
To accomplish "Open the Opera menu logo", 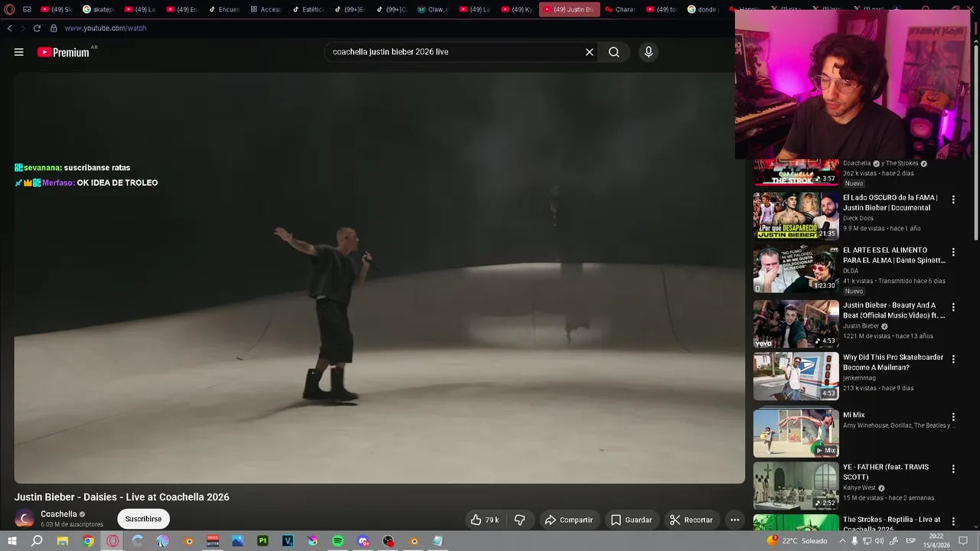I will click(9, 9).
